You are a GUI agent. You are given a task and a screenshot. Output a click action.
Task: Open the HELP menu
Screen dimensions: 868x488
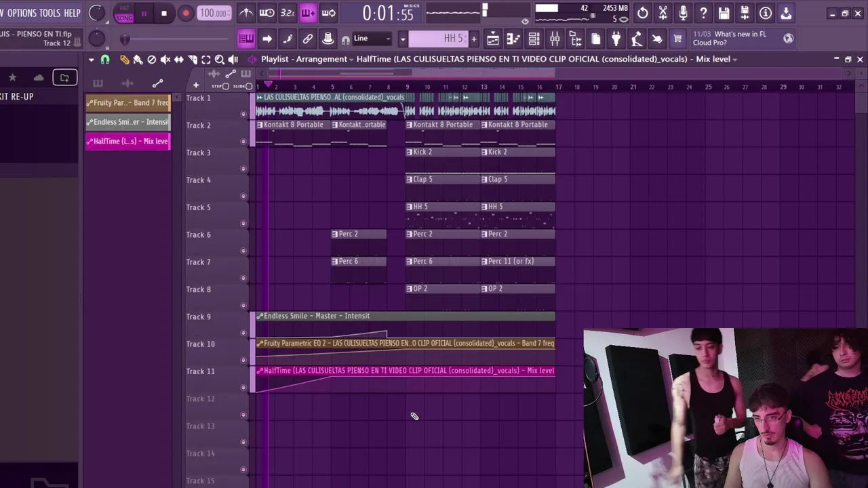pyautogui.click(x=72, y=13)
